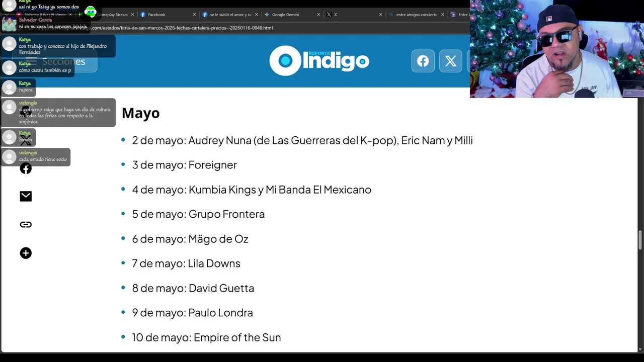Select '8 de mayo: David Guetta' line

tap(193, 288)
